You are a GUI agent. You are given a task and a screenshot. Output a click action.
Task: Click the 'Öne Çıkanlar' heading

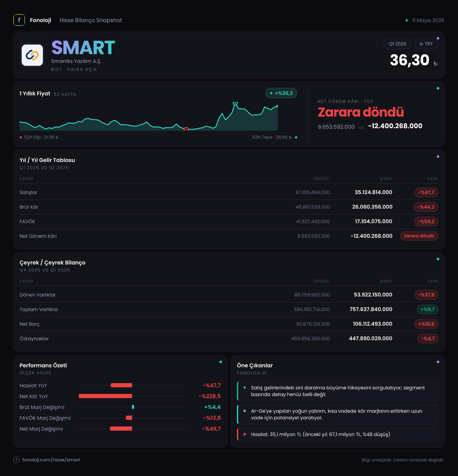coord(255,365)
